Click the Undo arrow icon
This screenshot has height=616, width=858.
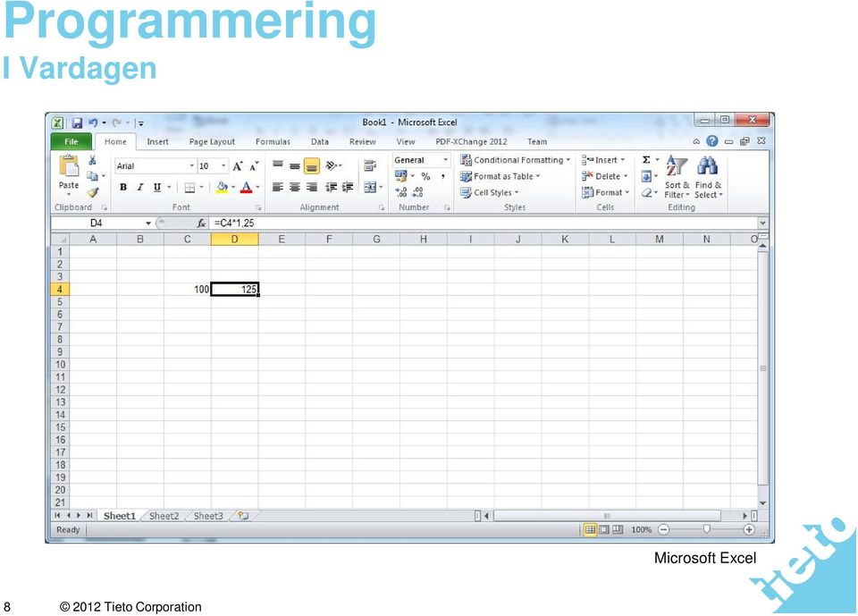(93, 122)
